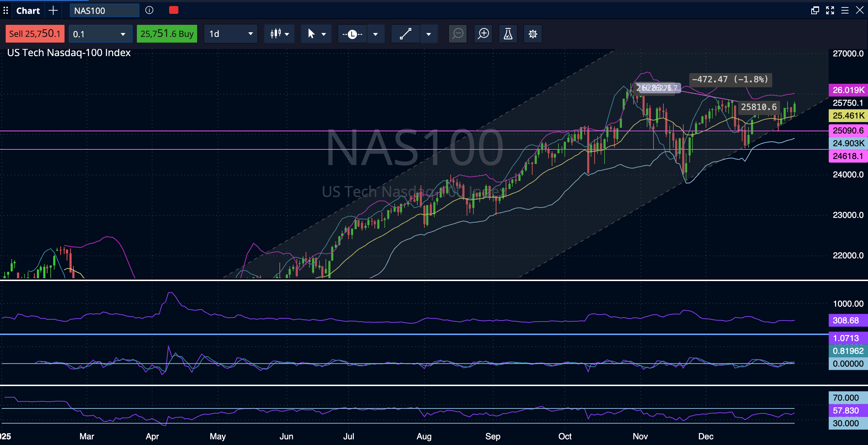Expand the 0.1 lot size dropdown
This screenshot has height=445, width=868.
[x=100, y=34]
